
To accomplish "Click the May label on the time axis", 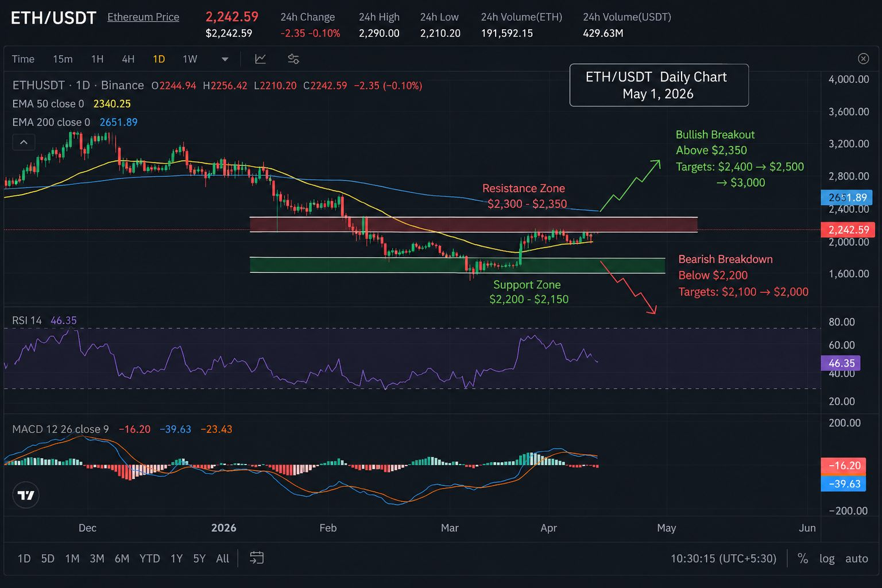I will point(666,528).
